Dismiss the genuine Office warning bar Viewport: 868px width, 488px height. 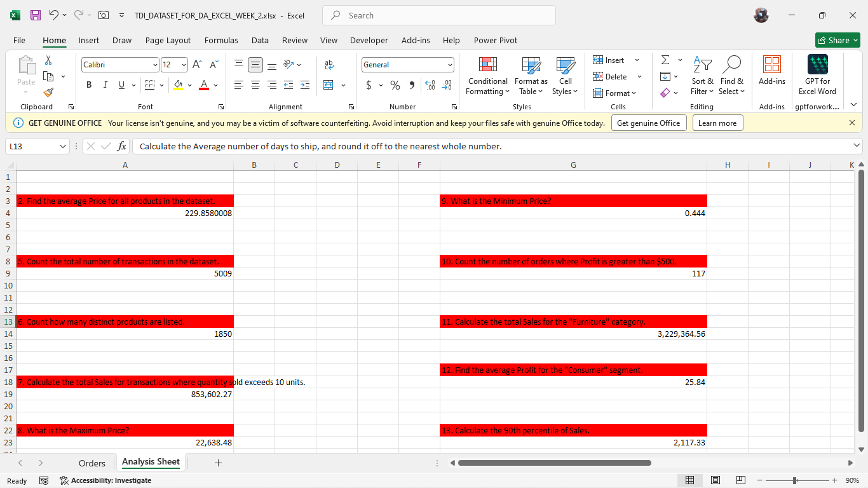pyautogui.click(x=852, y=123)
